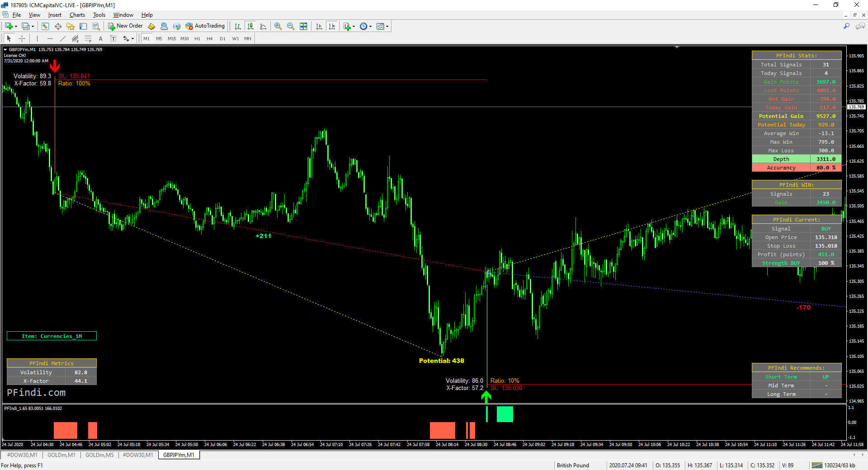The width and height of the screenshot is (868, 470).
Task: Open the Charts menu
Action: tap(77, 15)
